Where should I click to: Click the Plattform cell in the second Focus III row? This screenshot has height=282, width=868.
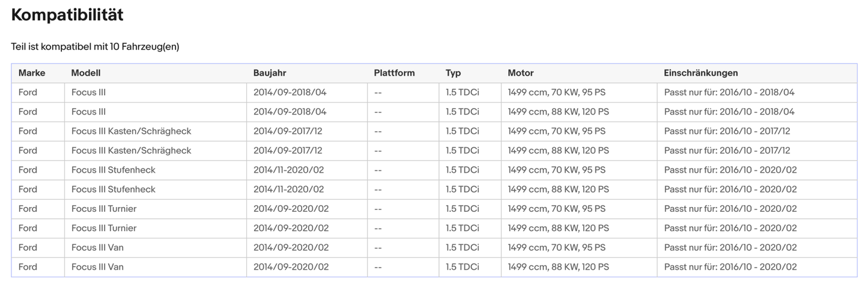tap(378, 112)
